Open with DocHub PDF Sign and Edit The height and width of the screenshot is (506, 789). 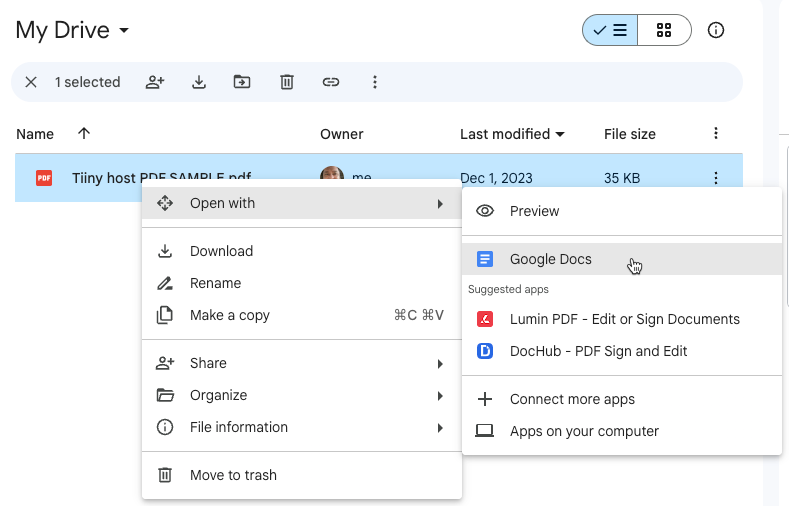pyautogui.click(x=622, y=351)
